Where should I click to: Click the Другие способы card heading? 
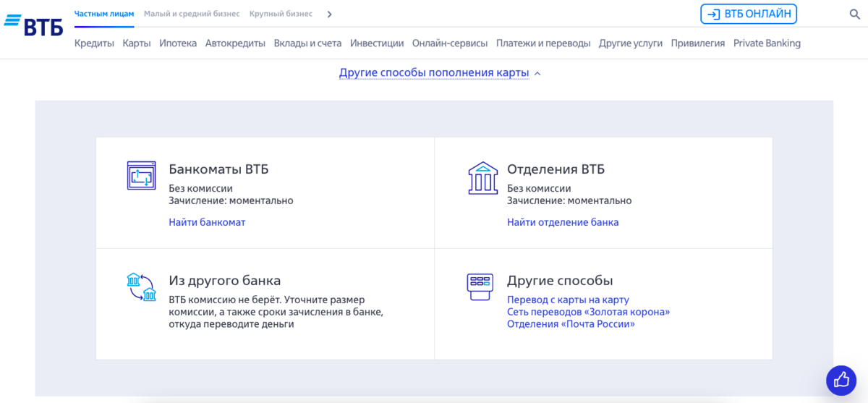click(560, 281)
